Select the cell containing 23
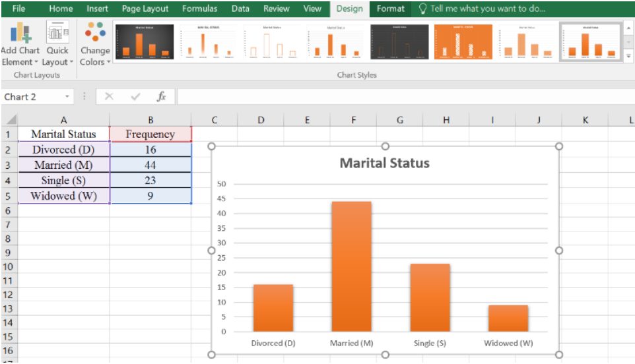This screenshot has height=364, width=635. click(x=150, y=181)
